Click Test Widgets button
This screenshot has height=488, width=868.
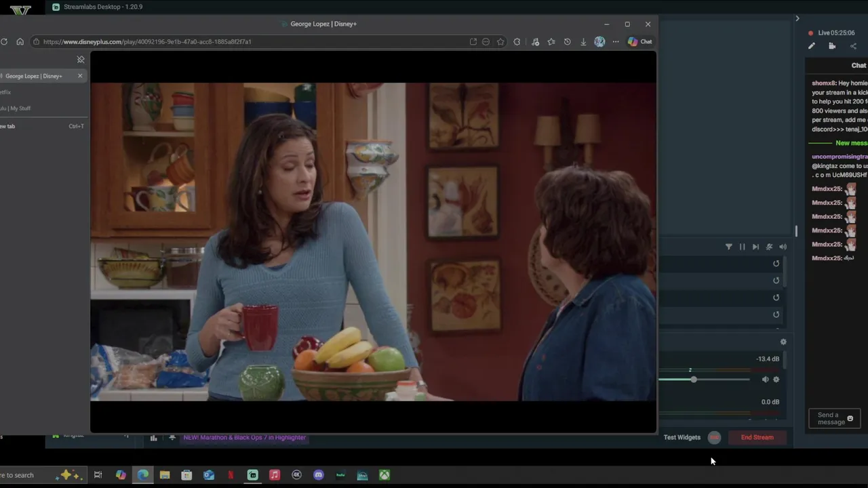pyautogui.click(x=682, y=437)
